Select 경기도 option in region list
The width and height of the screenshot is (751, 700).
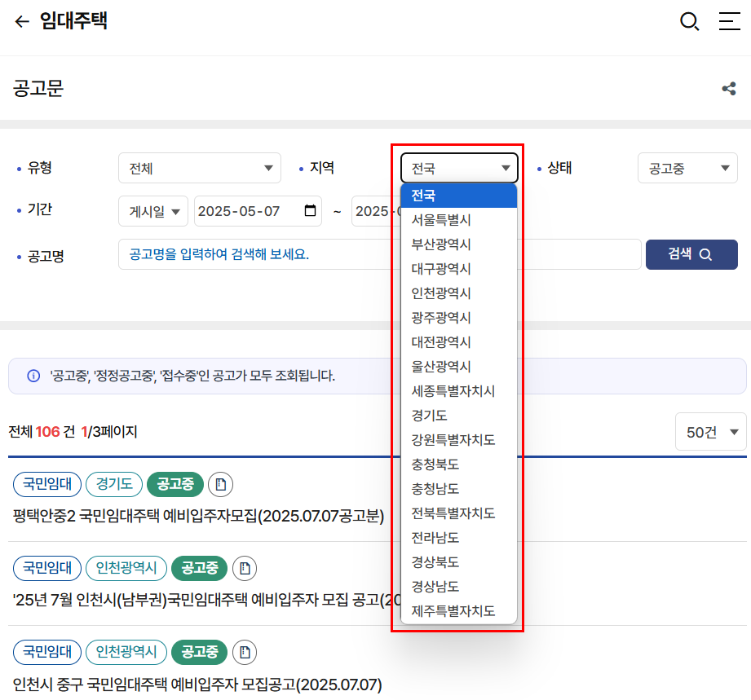tap(459, 415)
